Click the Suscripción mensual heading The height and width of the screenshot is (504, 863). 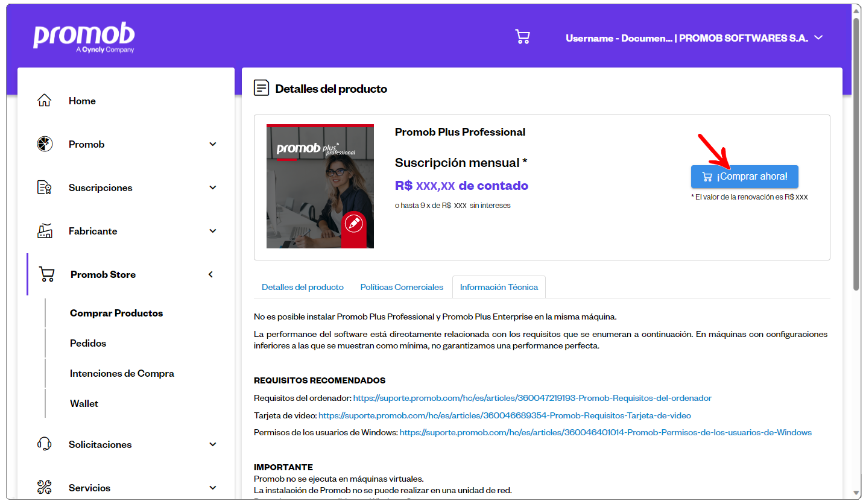(461, 163)
